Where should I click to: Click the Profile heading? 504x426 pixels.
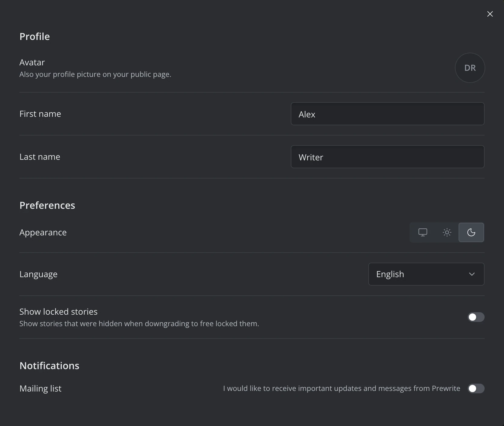click(x=35, y=37)
